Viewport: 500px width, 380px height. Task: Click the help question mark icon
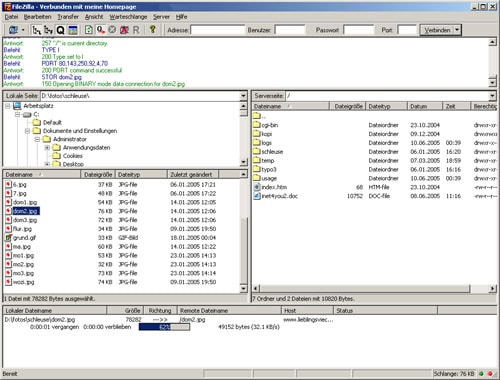point(153,29)
